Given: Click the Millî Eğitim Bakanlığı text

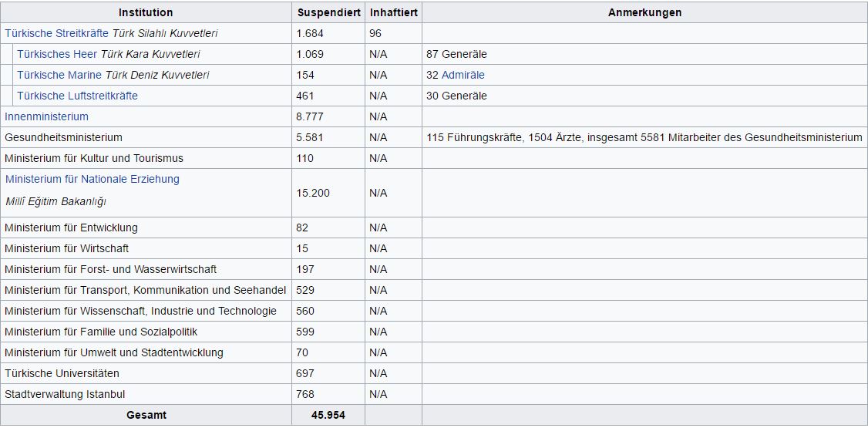Looking at the screenshot, I should coord(56,201).
